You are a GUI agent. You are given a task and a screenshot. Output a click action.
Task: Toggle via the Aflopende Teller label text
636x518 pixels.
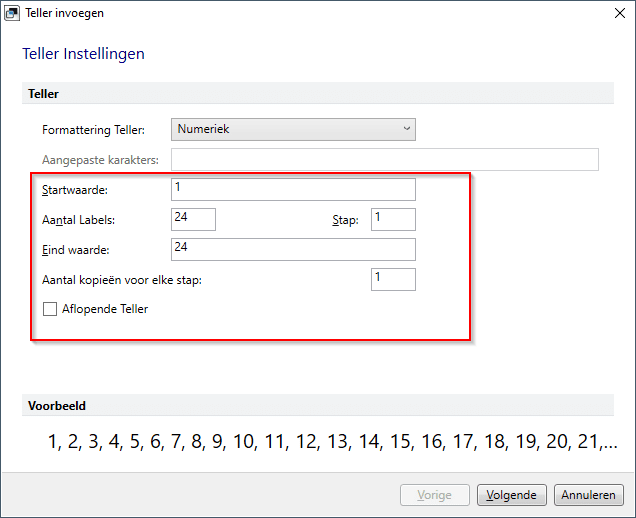tap(105, 309)
